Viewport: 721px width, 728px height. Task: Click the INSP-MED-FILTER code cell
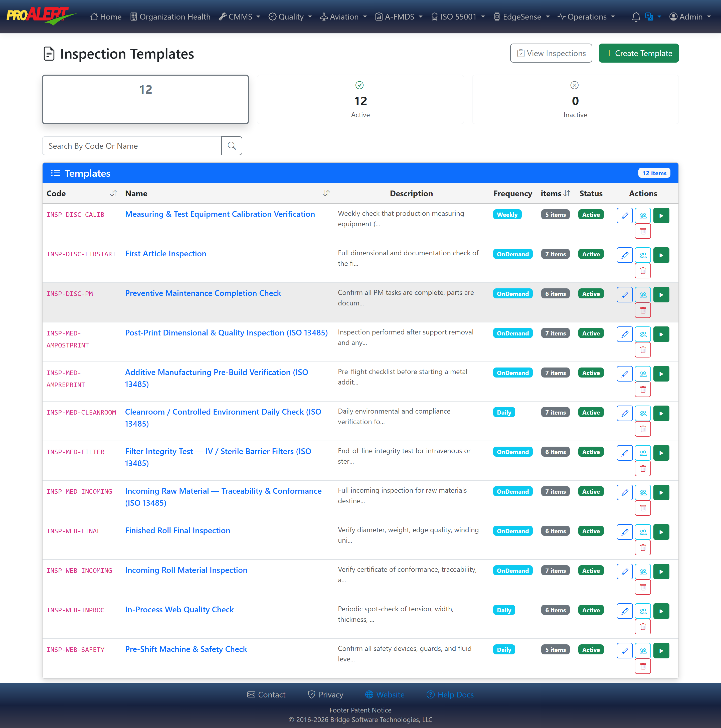tap(75, 452)
